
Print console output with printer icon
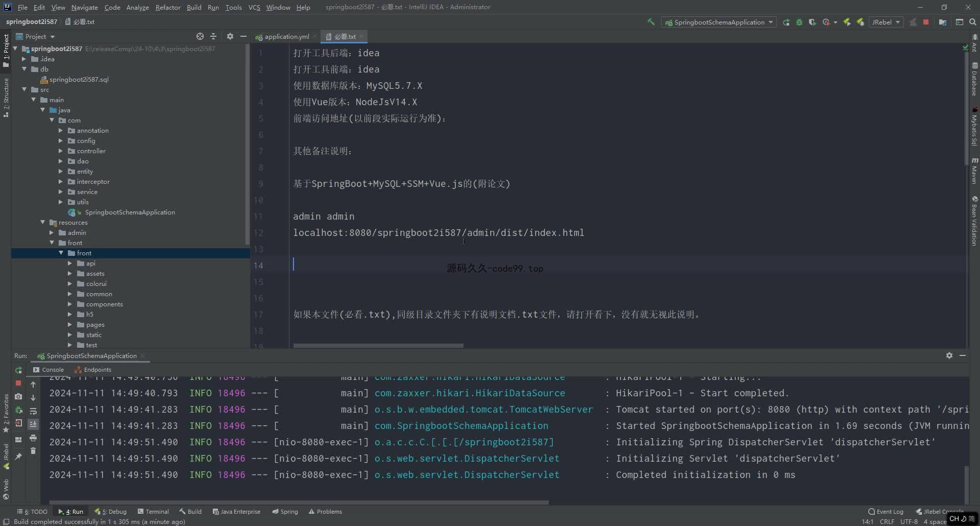tap(33, 438)
